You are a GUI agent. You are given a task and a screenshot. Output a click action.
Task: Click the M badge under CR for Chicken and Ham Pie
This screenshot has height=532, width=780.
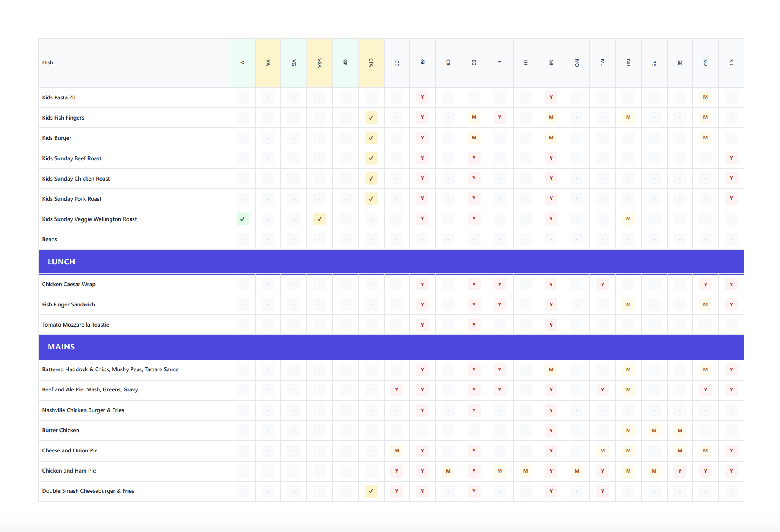click(448, 471)
